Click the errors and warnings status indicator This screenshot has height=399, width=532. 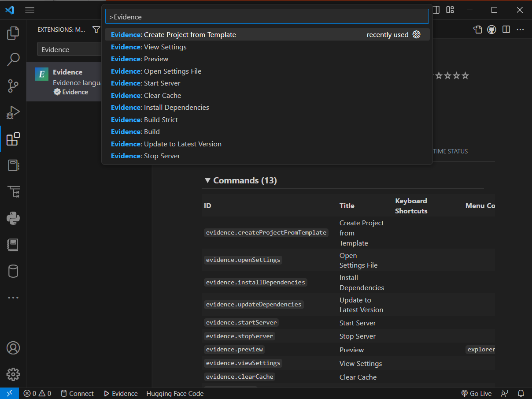click(37, 393)
